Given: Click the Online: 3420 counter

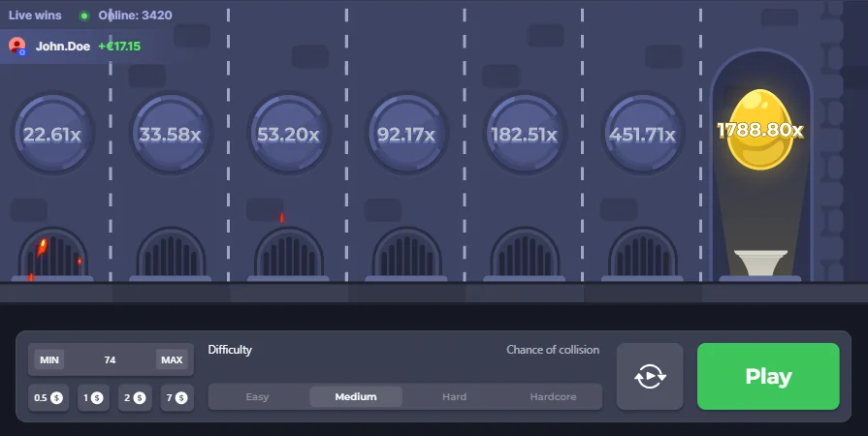Looking at the screenshot, I should (135, 15).
